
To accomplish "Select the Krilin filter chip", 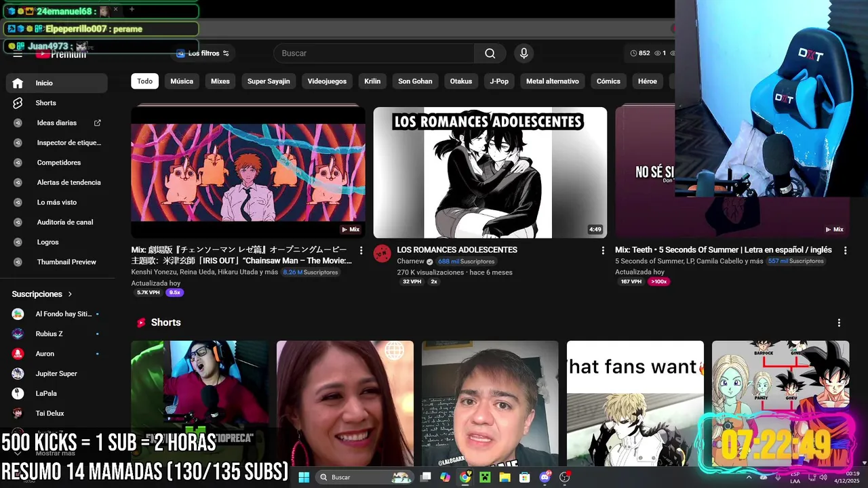I will [x=372, y=81].
